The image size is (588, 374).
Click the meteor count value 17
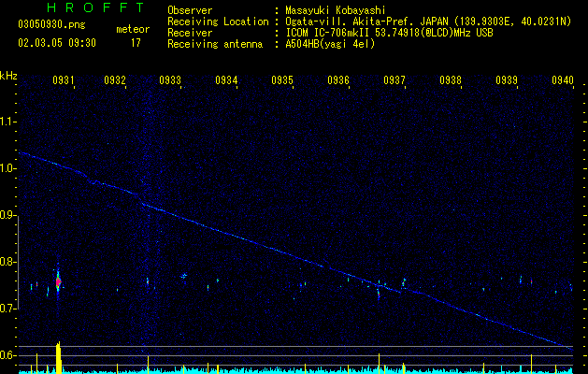click(x=136, y=43)
